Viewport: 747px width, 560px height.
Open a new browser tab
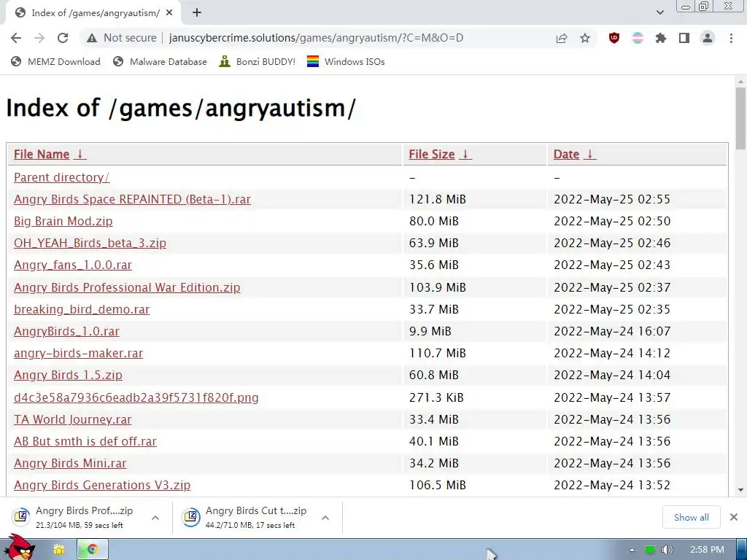click(197, 13)
